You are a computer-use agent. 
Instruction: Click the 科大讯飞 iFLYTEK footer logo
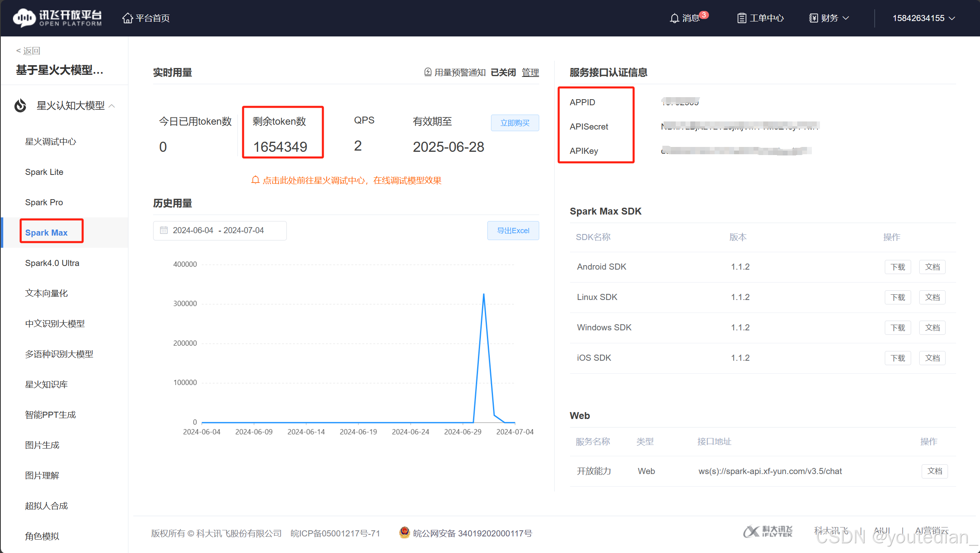point(768,531)
